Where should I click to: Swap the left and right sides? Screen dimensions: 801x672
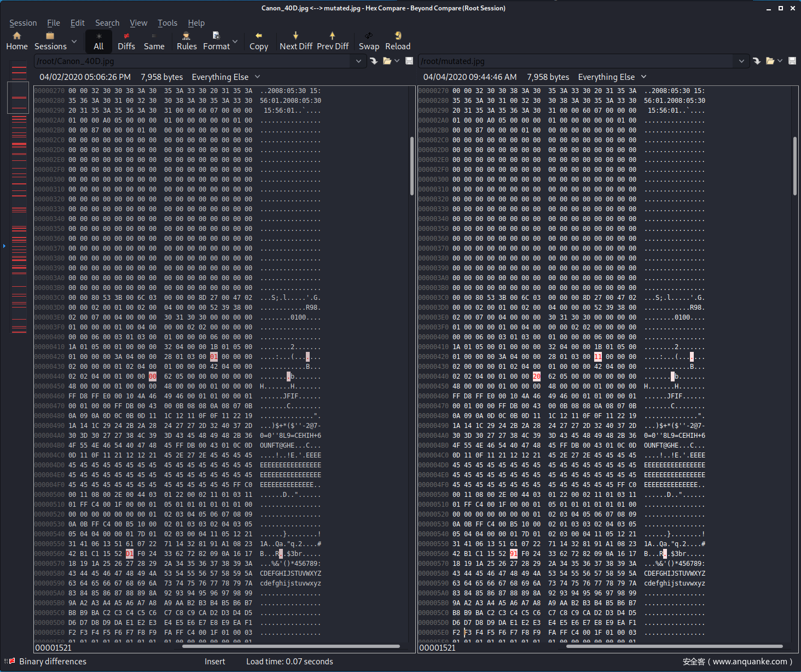pyautogui.click(x=369, y=36)
